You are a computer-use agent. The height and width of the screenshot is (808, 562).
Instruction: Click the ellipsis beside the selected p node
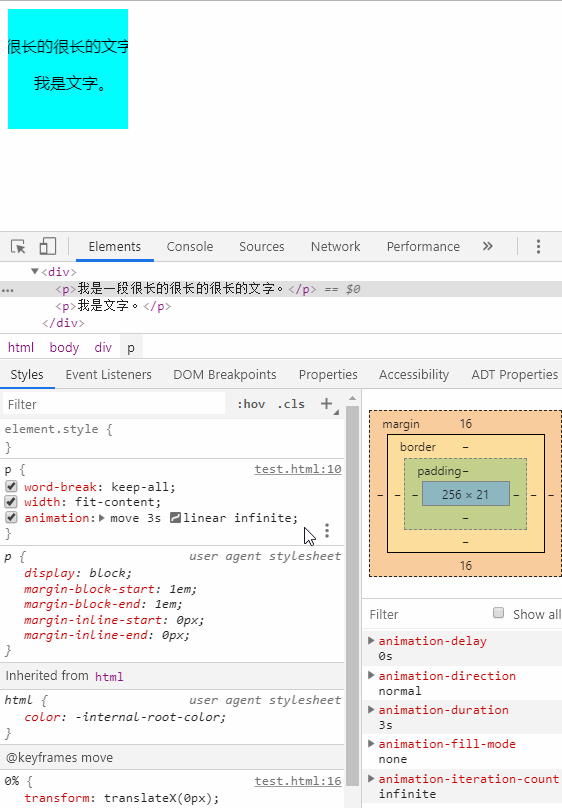click(7, 290)
